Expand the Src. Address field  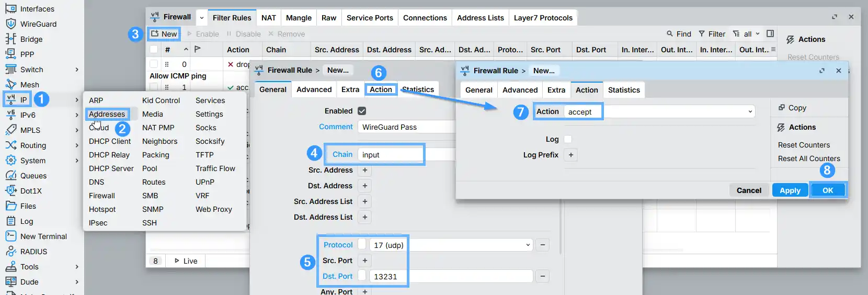[365, 170]
